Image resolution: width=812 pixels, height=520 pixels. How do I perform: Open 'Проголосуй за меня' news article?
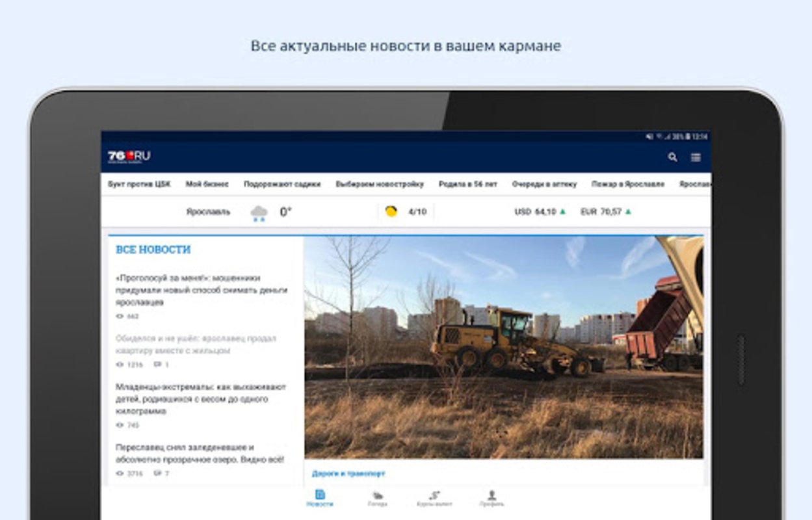coord(202,290)
